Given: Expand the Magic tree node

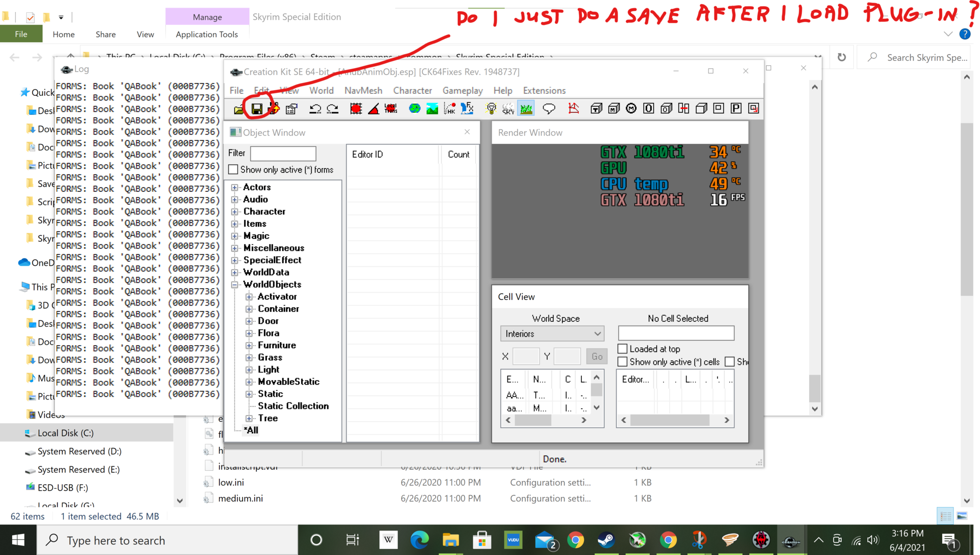Looking at the screenshot, I should pos(235,236).
